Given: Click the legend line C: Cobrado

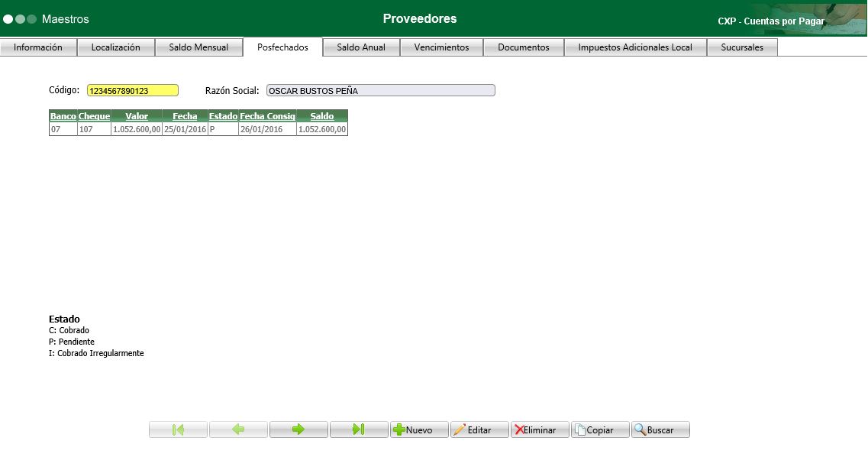Looking at the screenshot, I should pos(69,330).
